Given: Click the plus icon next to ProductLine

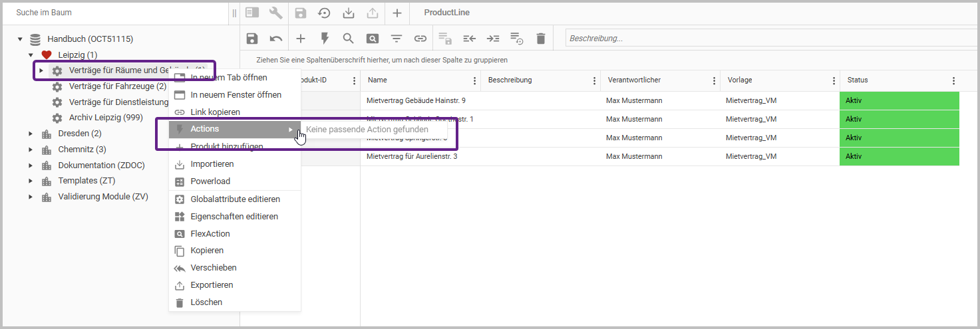Looking at the screenshot, I should tap(397, 13).
